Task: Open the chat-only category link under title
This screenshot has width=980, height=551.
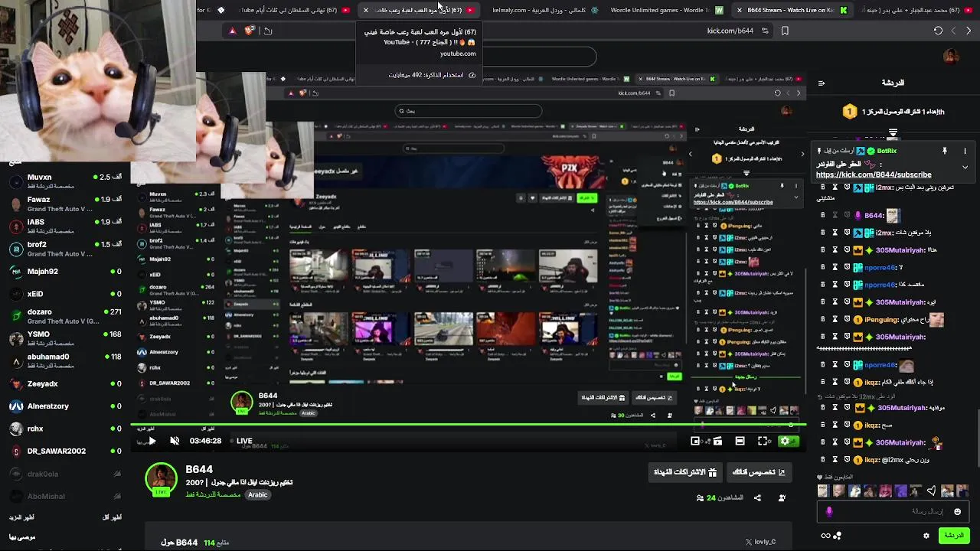Action: click(214, 494)
